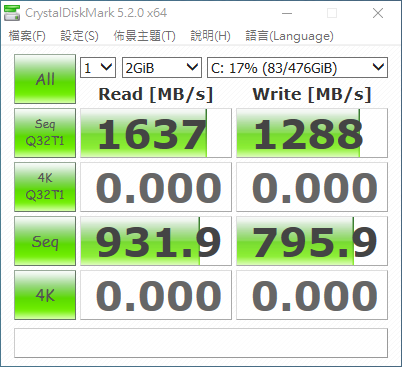Viewport: 402px width, 367px height.
Task: Start the Seq Q32T1 benchmark
Action: (45, 133)
